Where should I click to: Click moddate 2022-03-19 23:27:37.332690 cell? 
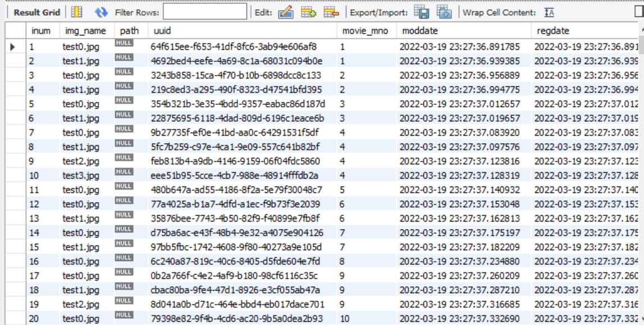tap(464, 318)
